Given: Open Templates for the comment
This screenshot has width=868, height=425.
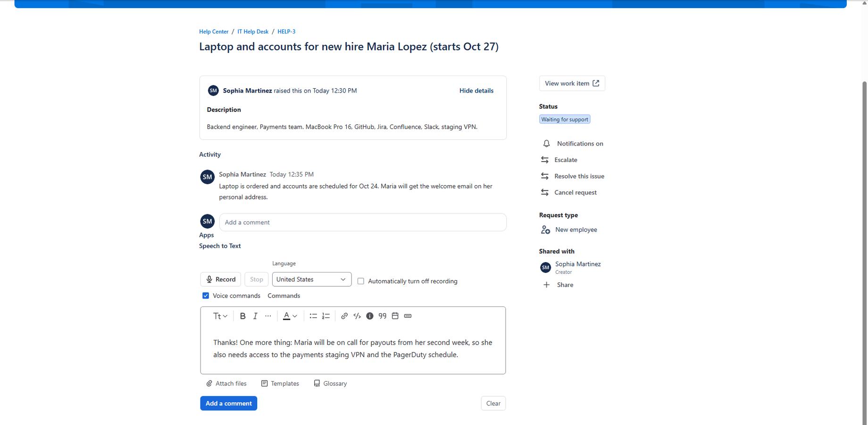Looking at the screenshot, I should 280,383.
